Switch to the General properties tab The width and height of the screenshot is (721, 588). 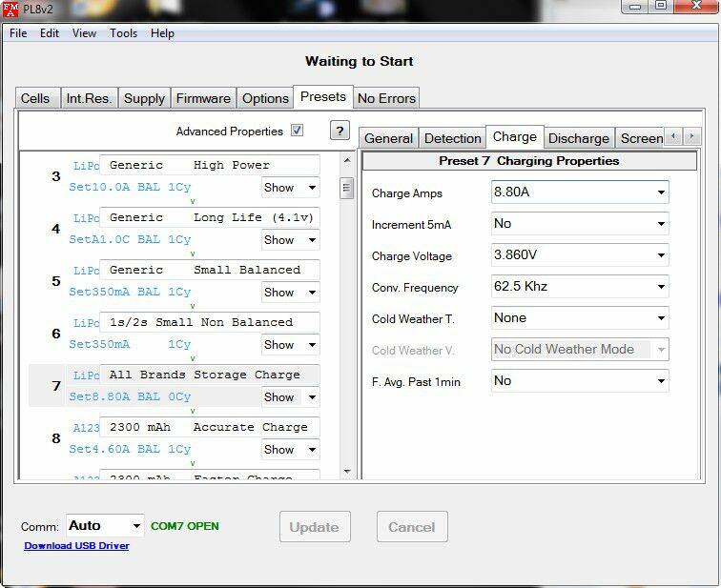[388, 138]
